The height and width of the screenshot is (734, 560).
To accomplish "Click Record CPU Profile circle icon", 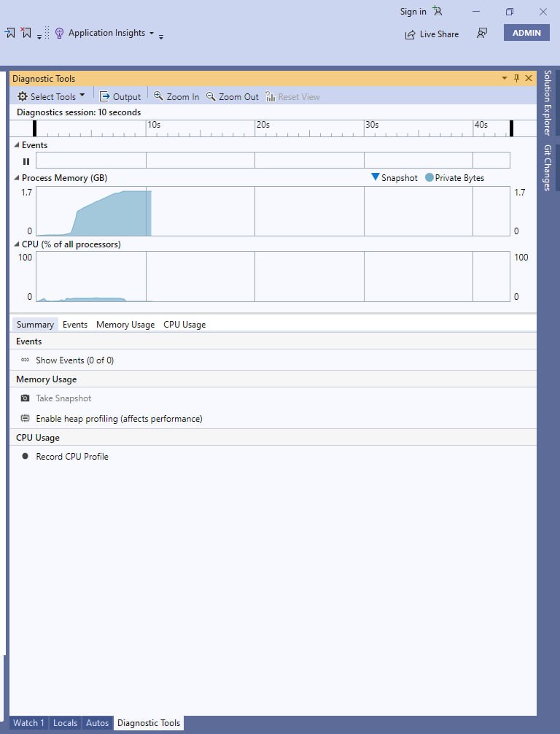I will coord(26,456).
